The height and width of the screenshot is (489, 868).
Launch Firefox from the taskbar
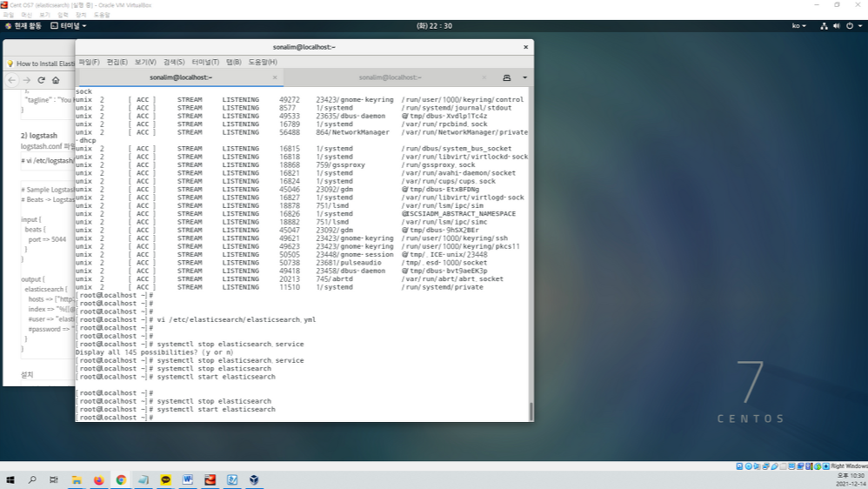(x=98, y=479)
